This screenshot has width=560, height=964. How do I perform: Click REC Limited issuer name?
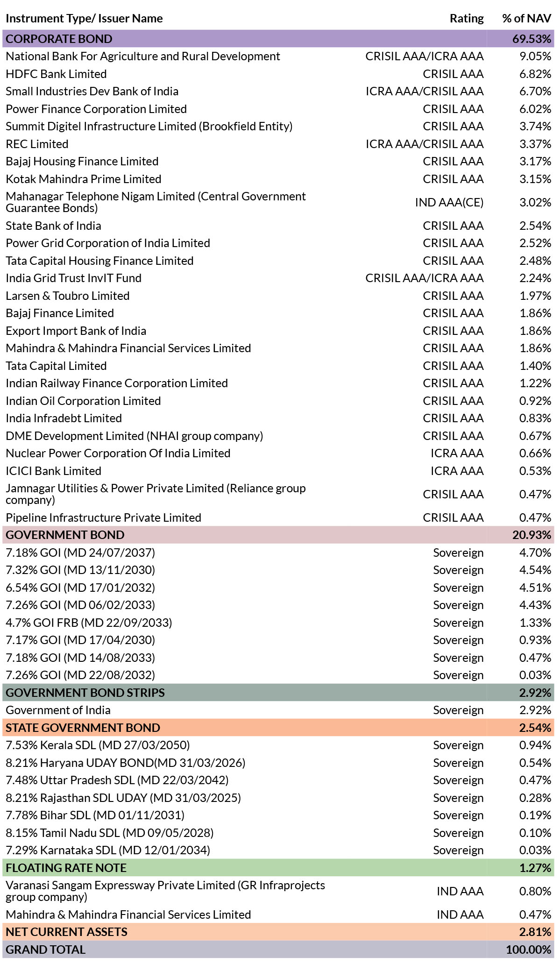click(37, 144)
